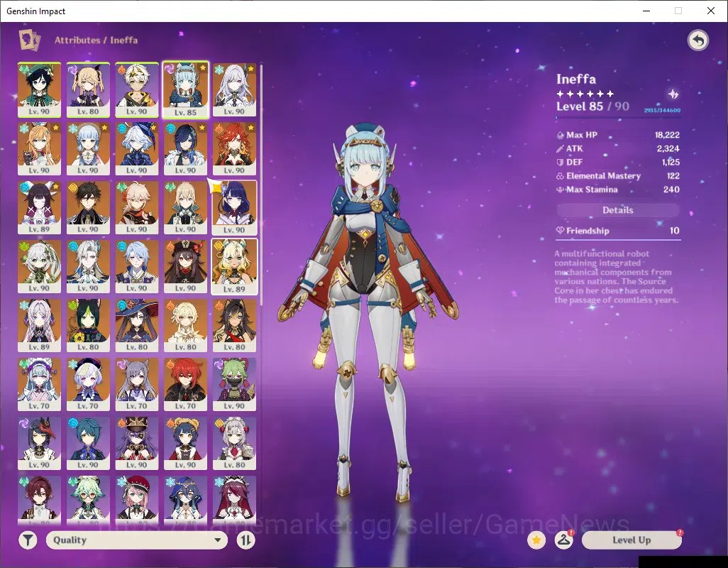The image size is (728, 568).
Task: Click the EXP value 2935/344600
Action: (x=662, y=110)
